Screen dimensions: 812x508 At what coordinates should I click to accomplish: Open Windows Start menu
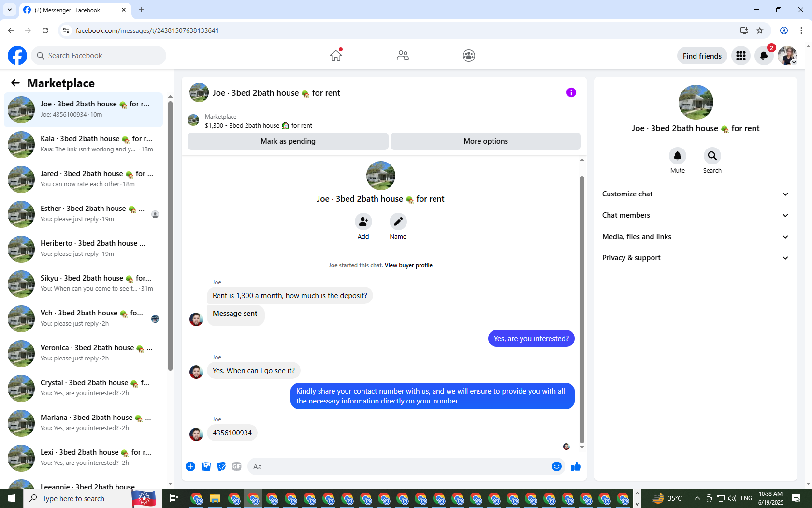tap(12, 498)
